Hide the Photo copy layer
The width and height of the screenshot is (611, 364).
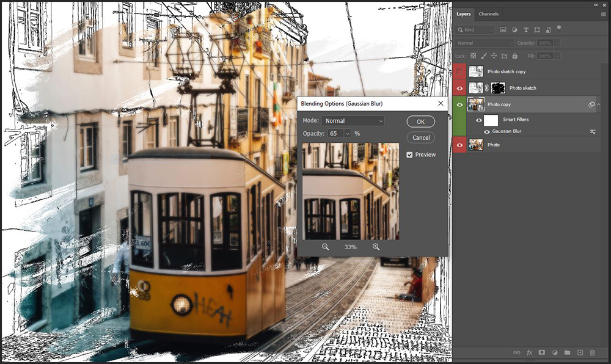pyautogui.click(x=459, y=104)
